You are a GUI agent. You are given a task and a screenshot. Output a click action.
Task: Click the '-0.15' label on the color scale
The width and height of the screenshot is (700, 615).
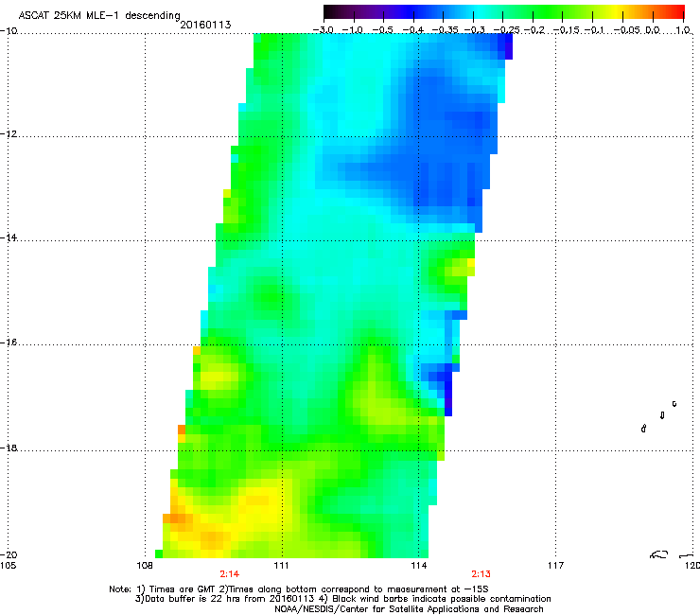tap(566, 30)
